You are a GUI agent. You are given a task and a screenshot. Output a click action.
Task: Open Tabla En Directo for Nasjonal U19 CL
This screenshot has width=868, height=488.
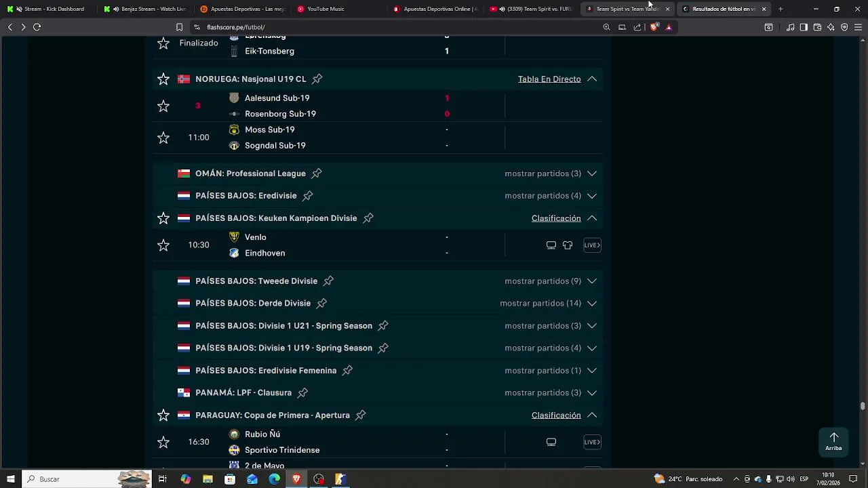[549, 79]
